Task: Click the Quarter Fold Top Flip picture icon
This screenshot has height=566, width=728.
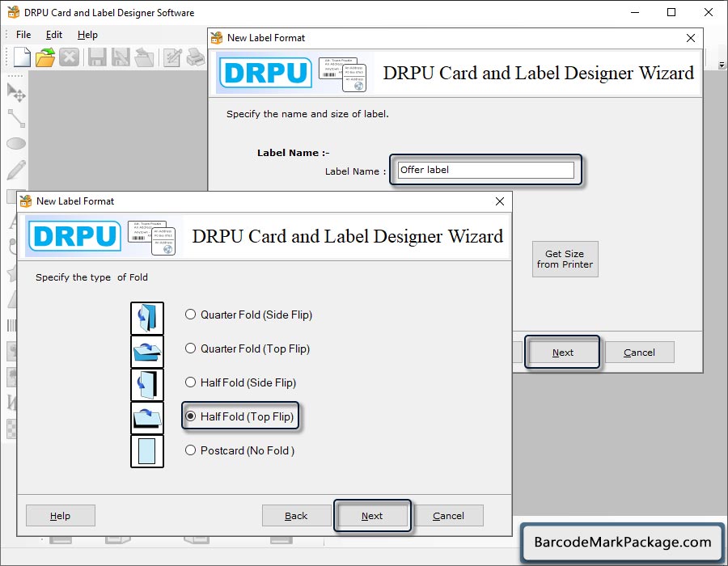Action: tap(147, 352)
